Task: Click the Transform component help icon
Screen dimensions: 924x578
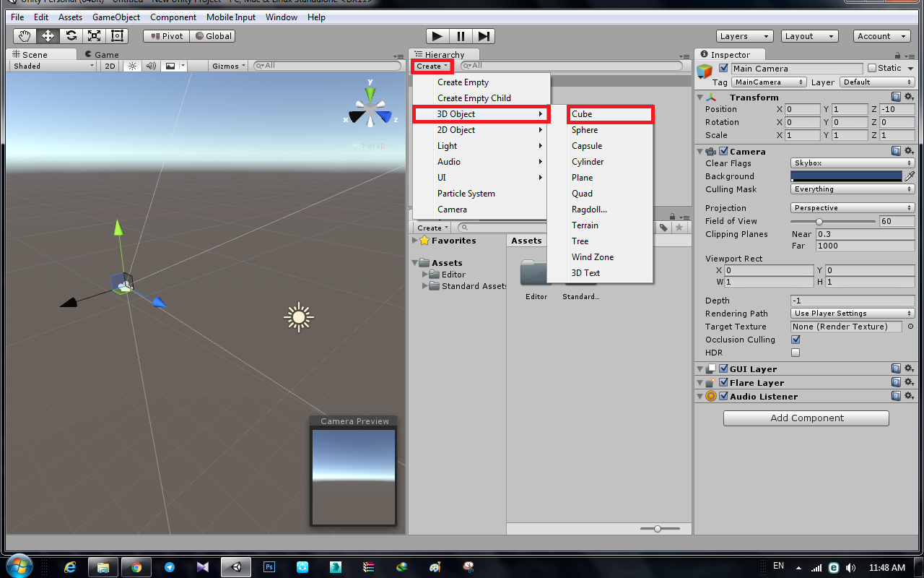Action: 896,97
